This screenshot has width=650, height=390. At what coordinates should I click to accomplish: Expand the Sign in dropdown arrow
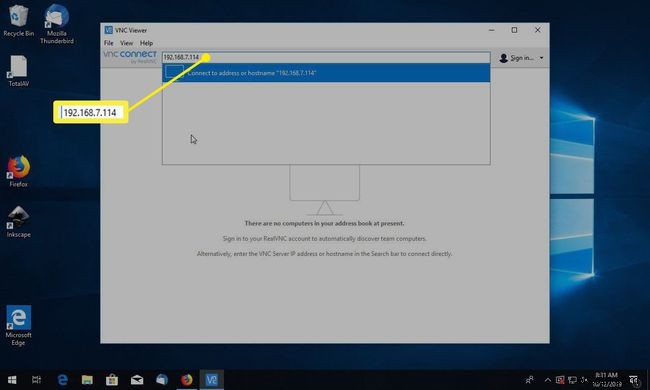tap(541, 58)
